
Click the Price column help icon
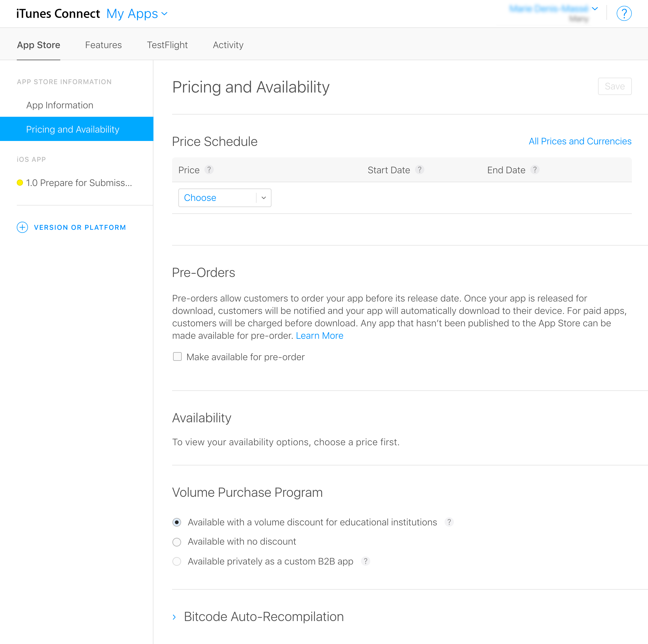[x=209, y=170]
